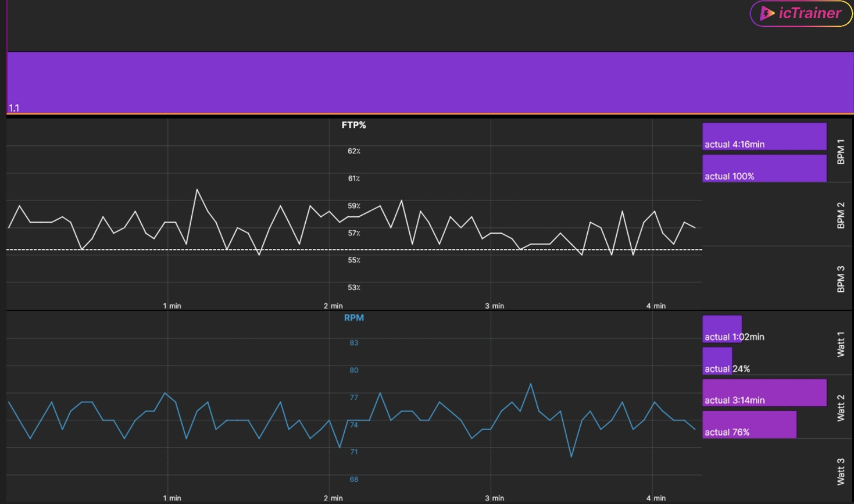Click the 62% FTP axis label
The height and width of the screenshot is (504, 854).
pyautogui.click(x=353, y=151)
